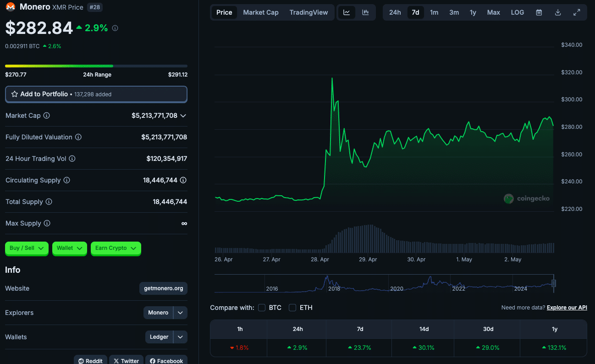Select the Price tab

pos(224,12)
